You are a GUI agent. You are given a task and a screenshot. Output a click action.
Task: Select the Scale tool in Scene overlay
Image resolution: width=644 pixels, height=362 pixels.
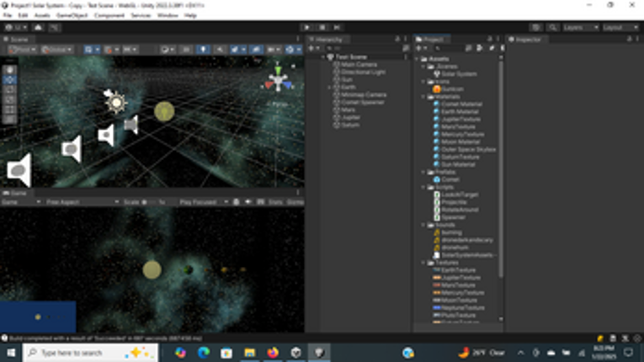10,100
